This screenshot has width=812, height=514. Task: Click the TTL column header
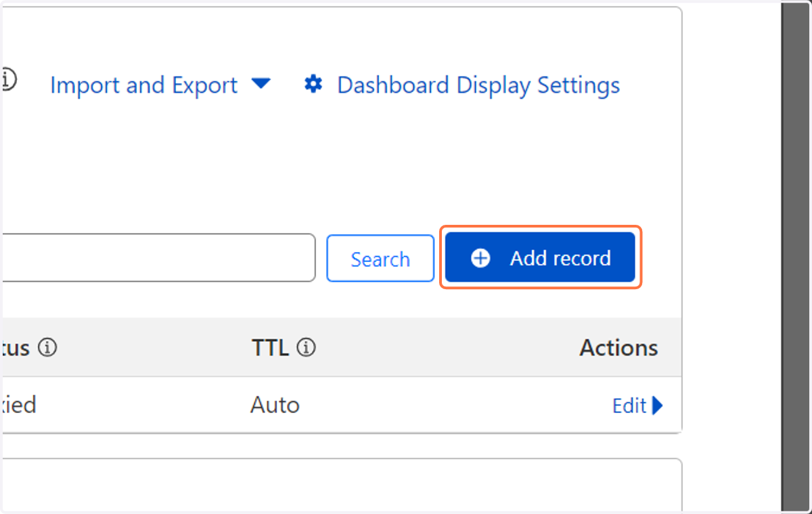tap(270, 348)
